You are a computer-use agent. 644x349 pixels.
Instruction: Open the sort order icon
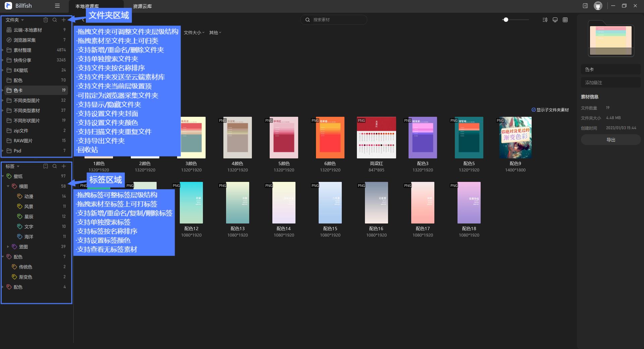coord(545,20)
